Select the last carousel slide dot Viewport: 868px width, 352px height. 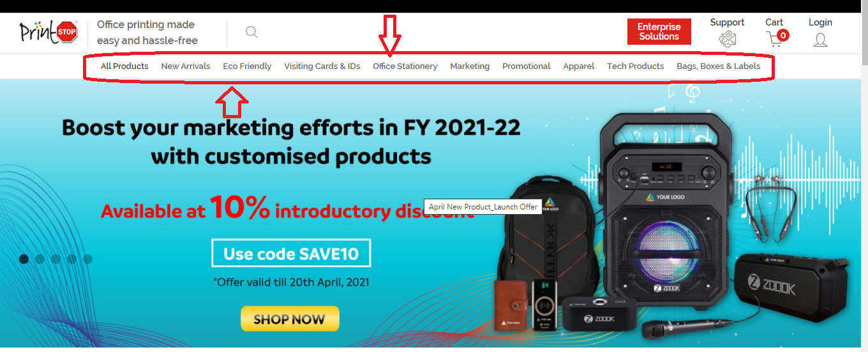(87, 259)
